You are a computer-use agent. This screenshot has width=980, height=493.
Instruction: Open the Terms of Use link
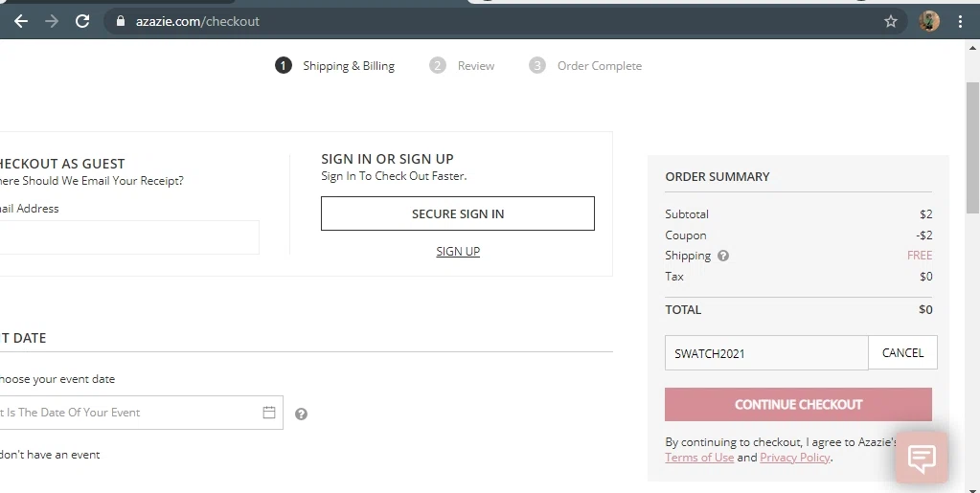pyautogui.click(x=699, y=458)
